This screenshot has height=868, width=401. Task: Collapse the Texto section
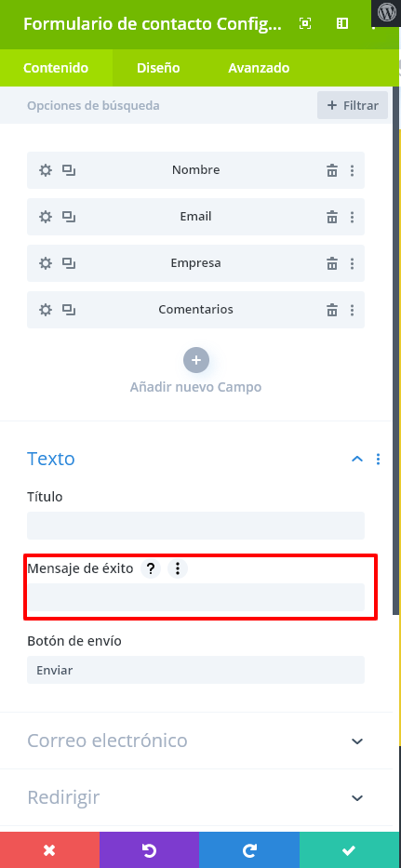pyautogui.click(x=358, y=459)
